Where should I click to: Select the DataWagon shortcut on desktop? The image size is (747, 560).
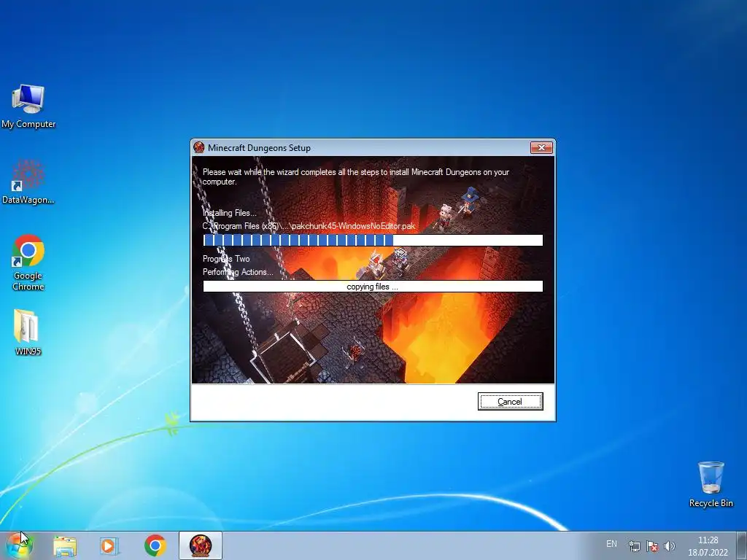coord(28,182)
